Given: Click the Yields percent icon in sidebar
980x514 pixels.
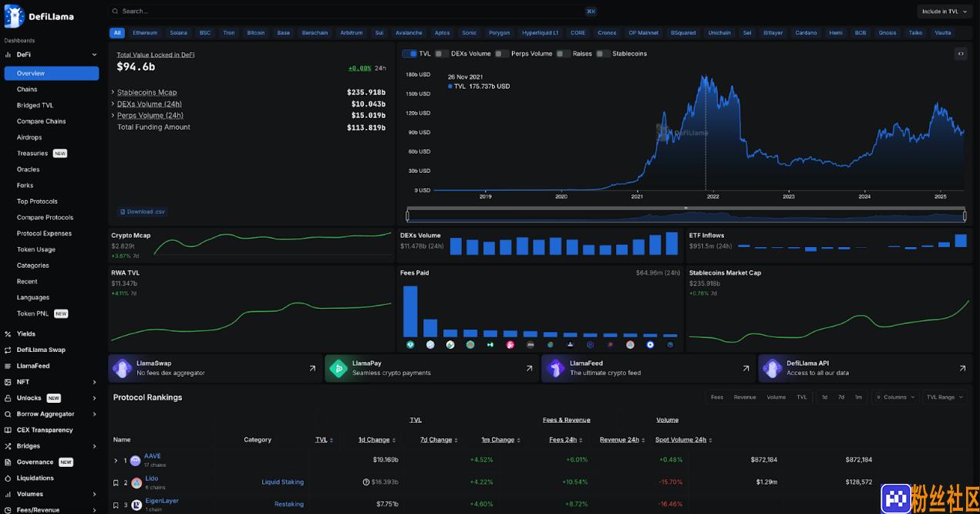Looking at the screenshot, I should click(x=8, y=334).
